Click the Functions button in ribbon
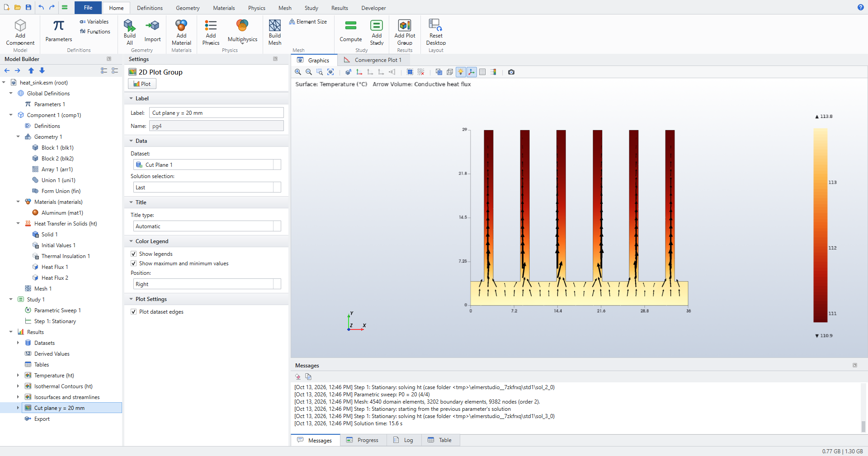This screenshot has height=456, width=868. (x=95, y=32)
